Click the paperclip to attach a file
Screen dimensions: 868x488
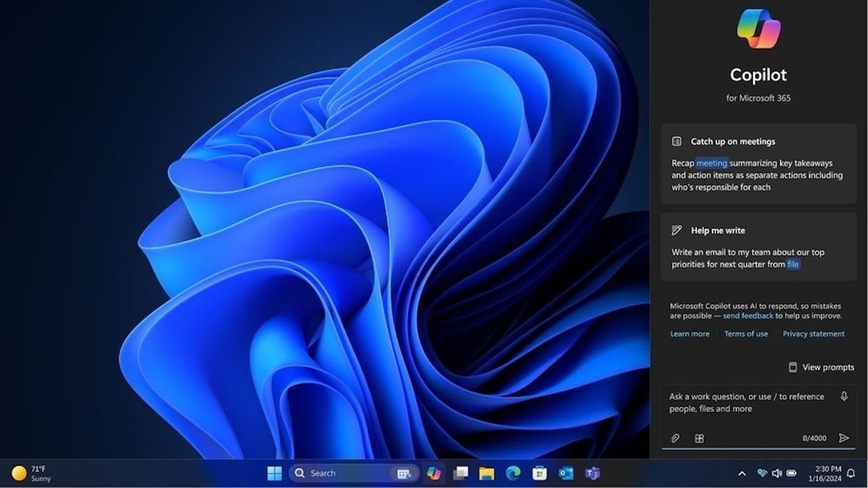click(675, 438)
